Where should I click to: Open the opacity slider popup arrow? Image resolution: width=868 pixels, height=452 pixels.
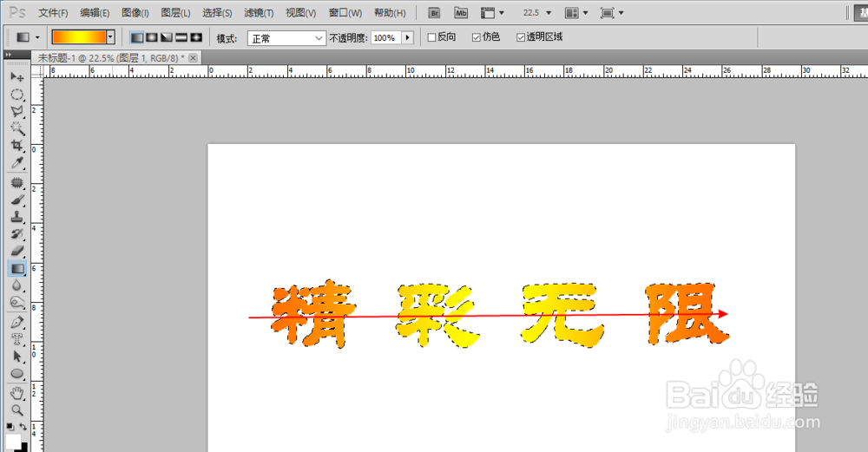coord(408,37)
